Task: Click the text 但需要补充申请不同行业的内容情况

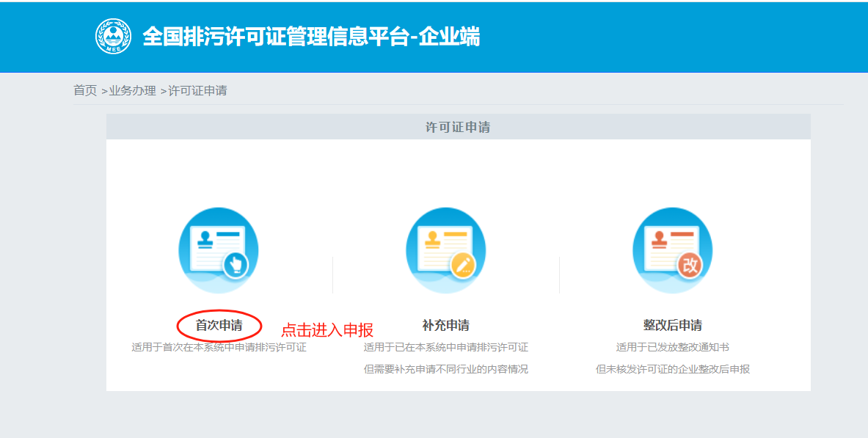Action: click(445, 369)
